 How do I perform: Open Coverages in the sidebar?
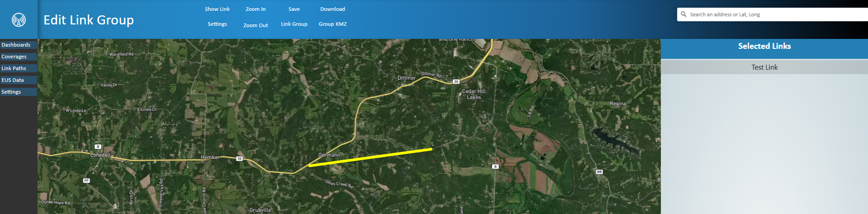19,57
